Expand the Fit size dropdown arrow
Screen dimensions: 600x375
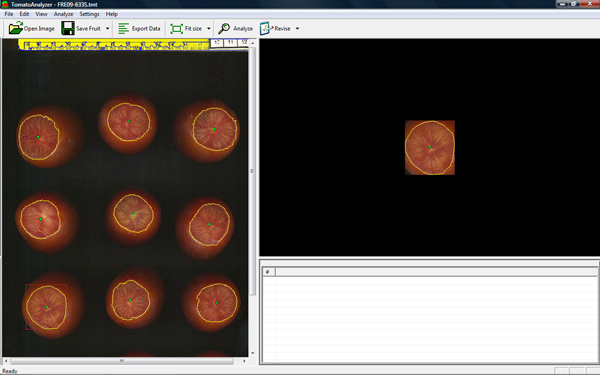[x=209, y=29]
